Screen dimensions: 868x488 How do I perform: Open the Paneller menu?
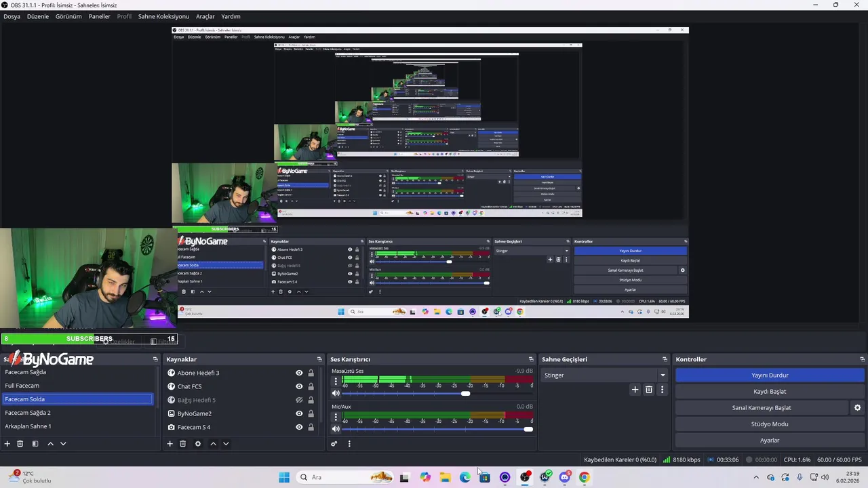[99, 16]
